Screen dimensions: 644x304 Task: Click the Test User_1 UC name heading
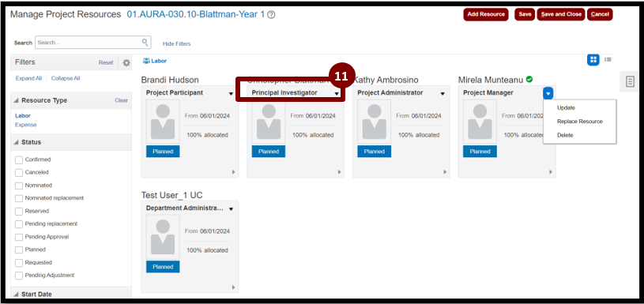pos(171,195)
